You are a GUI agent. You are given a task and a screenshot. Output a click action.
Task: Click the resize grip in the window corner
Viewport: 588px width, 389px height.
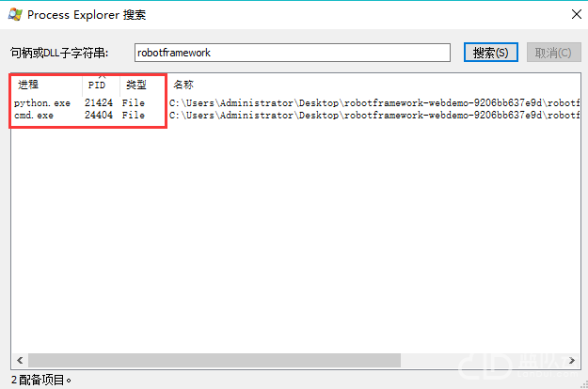coord(584,384)
